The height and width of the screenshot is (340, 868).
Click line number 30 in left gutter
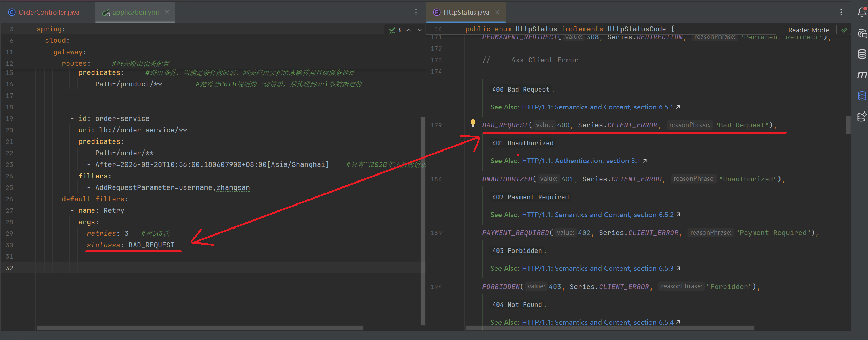(9, 245)
